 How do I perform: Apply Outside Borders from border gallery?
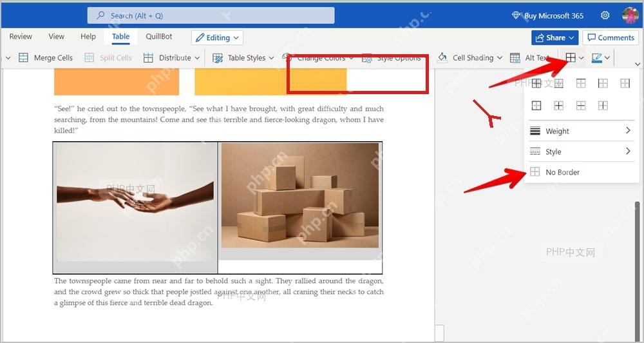[x=536, y=106]
